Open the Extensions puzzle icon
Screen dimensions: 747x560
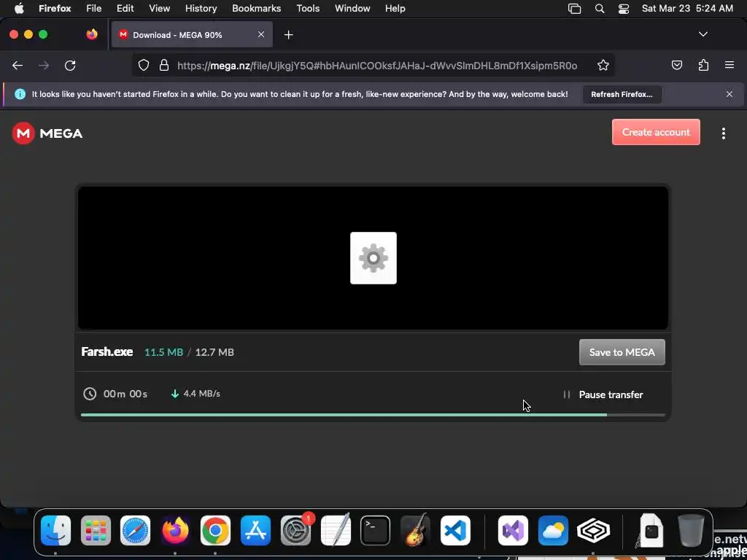pyautogui.click(x=703, y=65)
